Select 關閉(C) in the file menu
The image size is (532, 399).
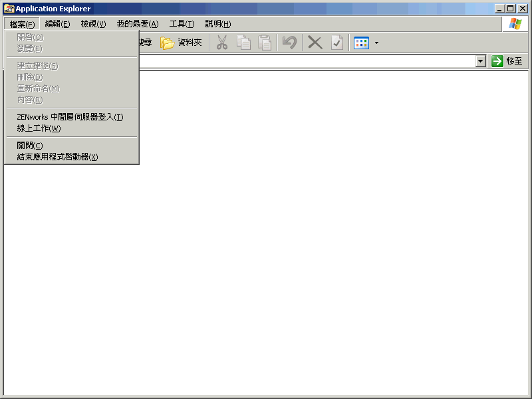tap(72, 146)
